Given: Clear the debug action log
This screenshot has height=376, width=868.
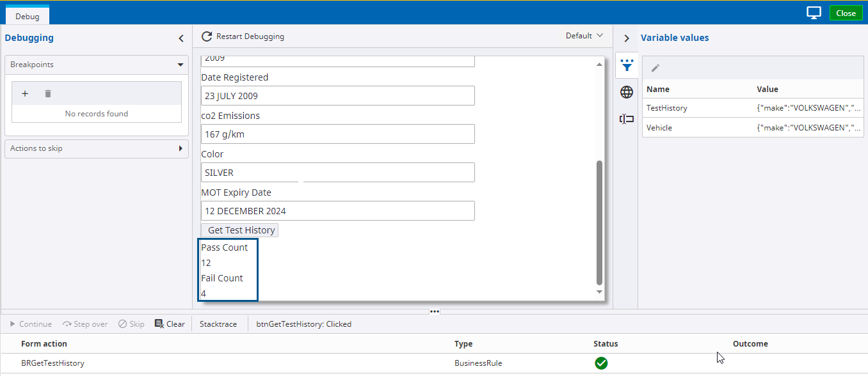Looking at the screenshot, I should 170,324.
